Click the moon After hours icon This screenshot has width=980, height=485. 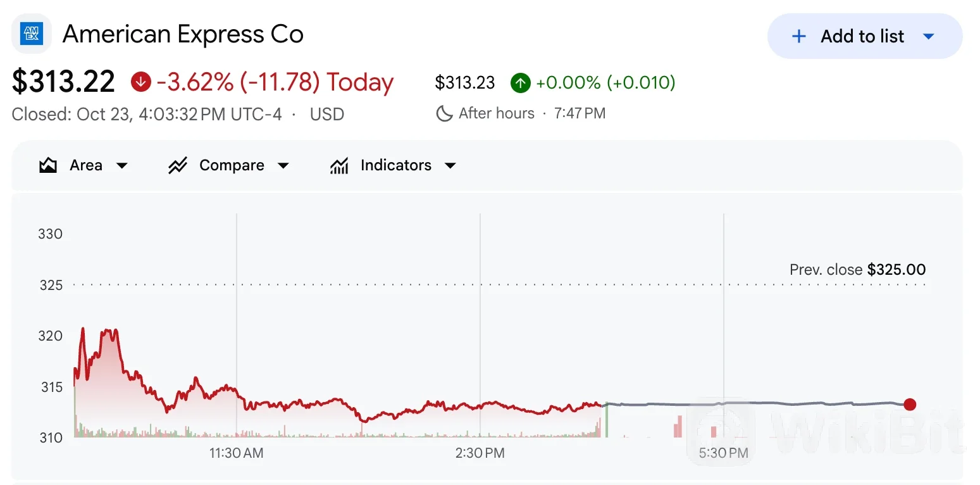tap(445, 113)
